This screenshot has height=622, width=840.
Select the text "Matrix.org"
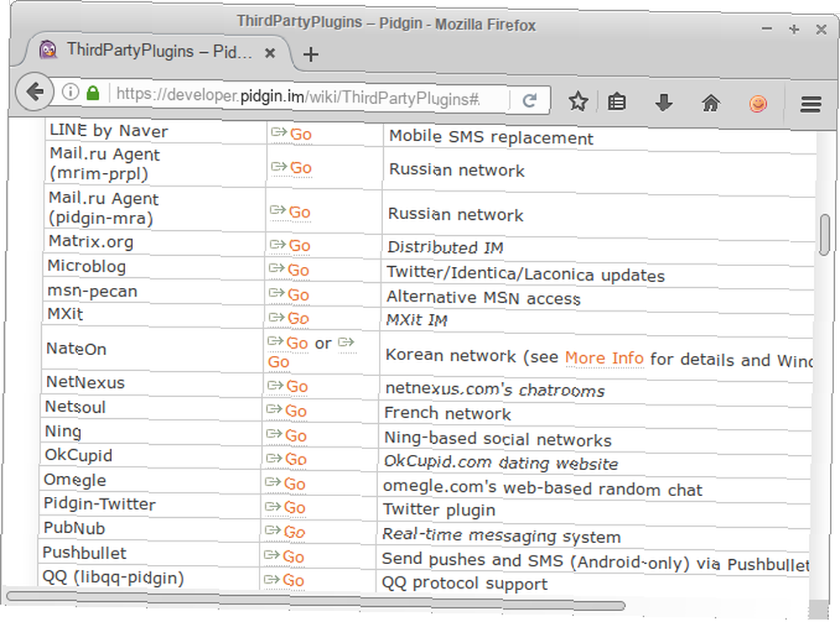[91, 242]
